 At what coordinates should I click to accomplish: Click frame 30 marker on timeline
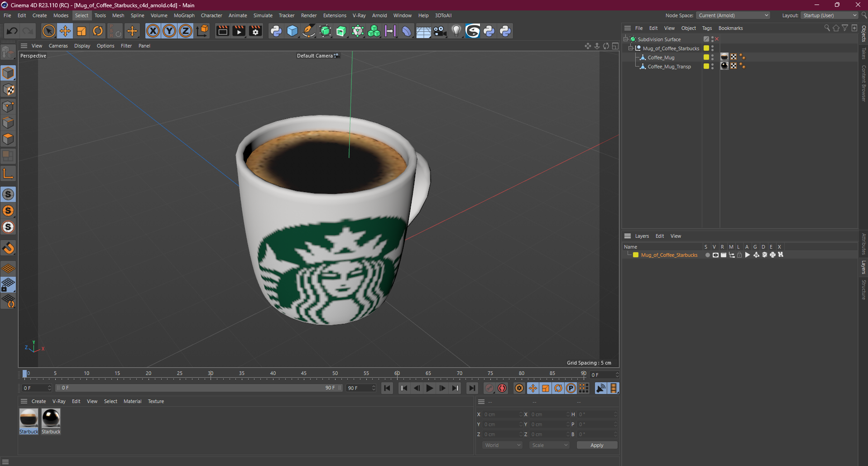211,374
